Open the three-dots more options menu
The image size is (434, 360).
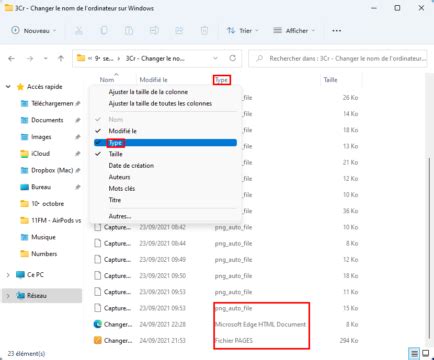337,31
